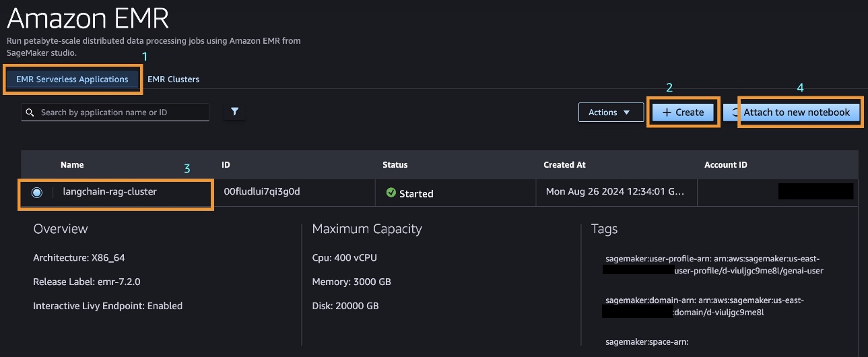Click the Account ID column header

pyautogui.click(x=726, y=165)
